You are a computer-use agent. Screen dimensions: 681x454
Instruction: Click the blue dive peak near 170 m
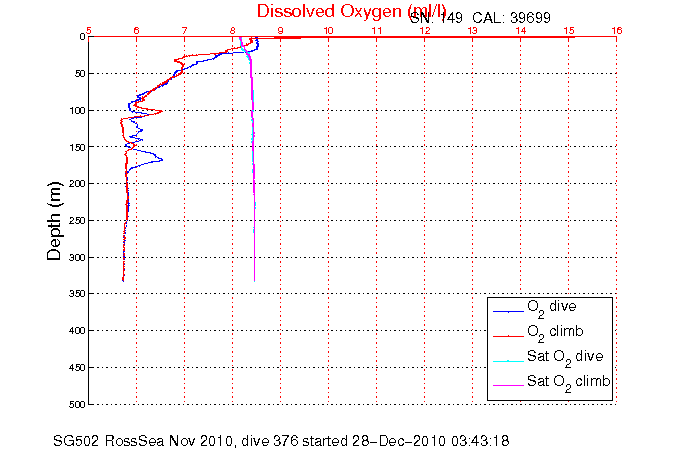tap(162, 160)
